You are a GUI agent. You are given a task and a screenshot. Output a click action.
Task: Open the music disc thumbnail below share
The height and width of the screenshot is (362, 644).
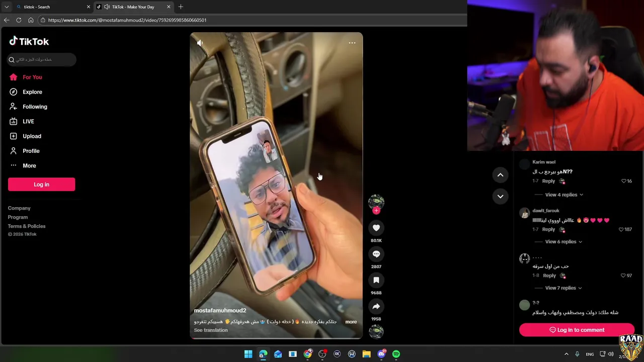coord(376,331)
